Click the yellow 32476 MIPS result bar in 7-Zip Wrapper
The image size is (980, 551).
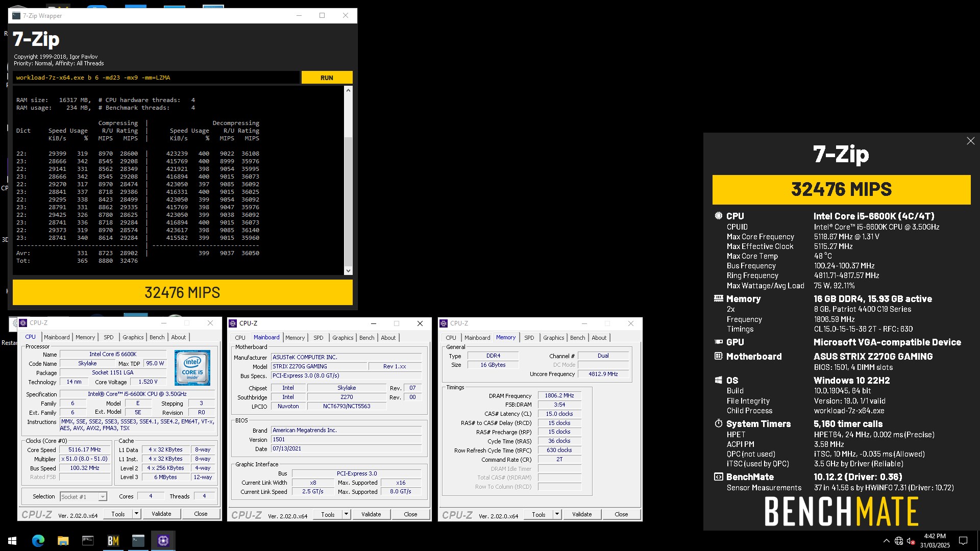[182, 292]
